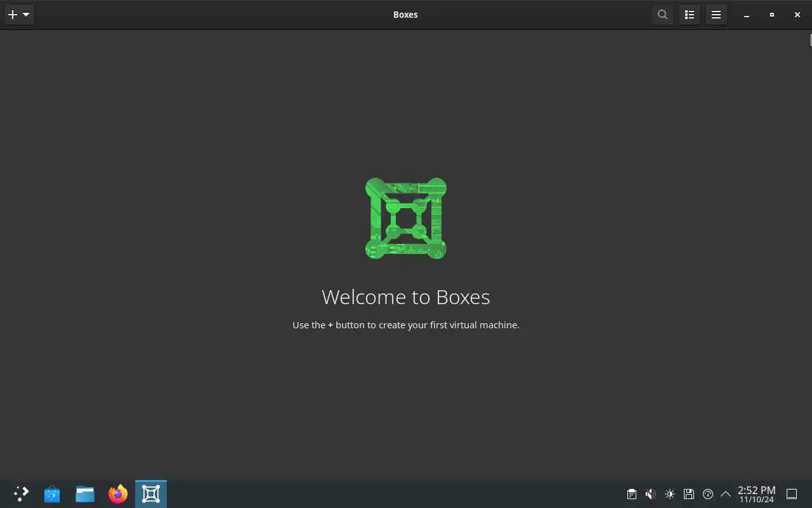The image size is (812, 508).
Task: Open the Boxes hamburger menu
Action: pos(716,15)
